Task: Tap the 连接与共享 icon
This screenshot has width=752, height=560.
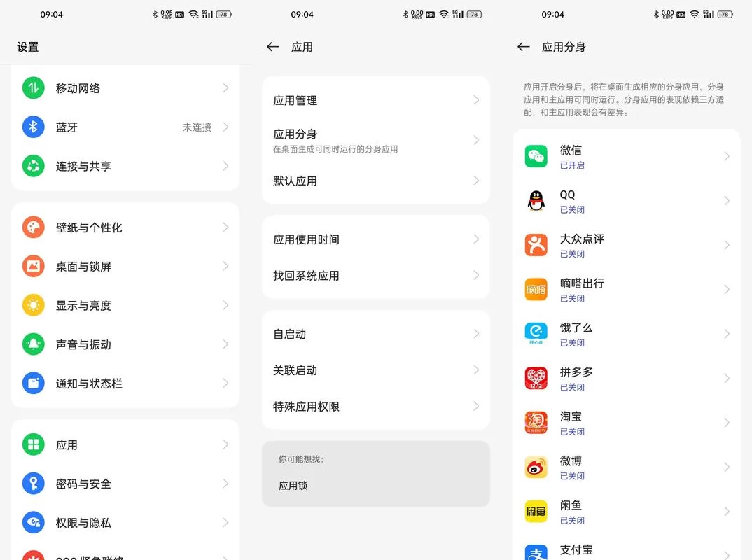Action: 33,166
